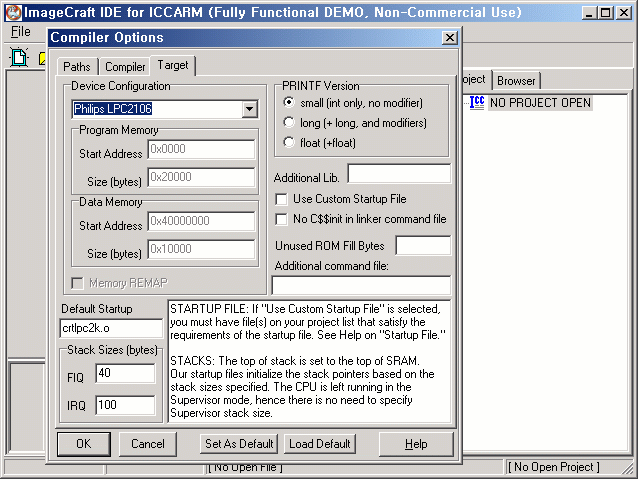Image resolution: width=640 pixels, height=480 pixels.
Task: Click the No Open Project status text
Action: (553, 467)
